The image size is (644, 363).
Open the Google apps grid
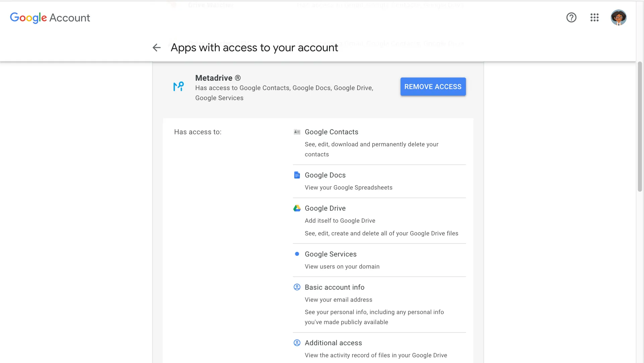point(594,17)
